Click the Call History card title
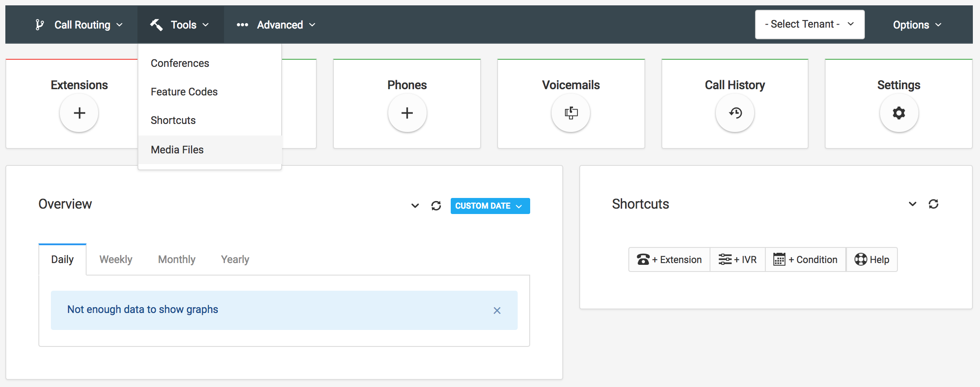Screen dimensions: 980x387 click(735, 85)
